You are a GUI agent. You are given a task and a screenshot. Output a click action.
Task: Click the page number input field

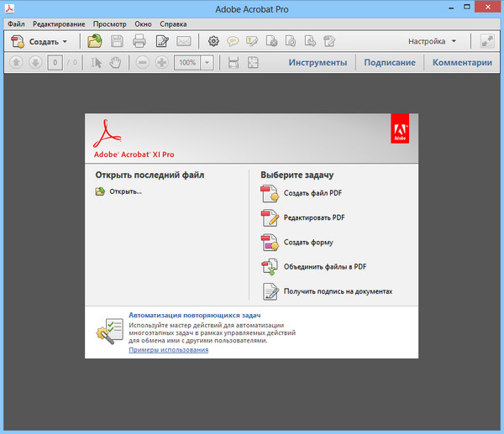[x=54, y=63]
